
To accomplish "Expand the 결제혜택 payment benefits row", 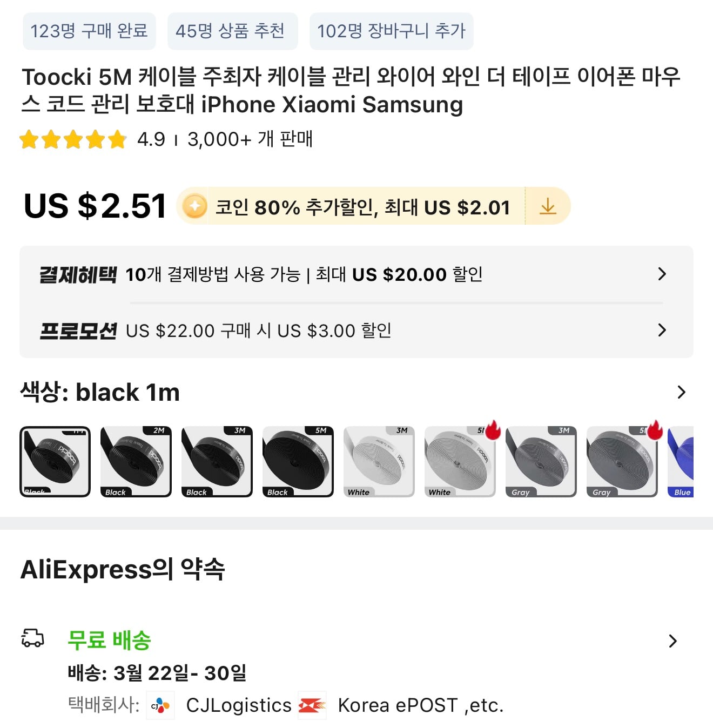I will pyautogui.click(x=662, y=274).
